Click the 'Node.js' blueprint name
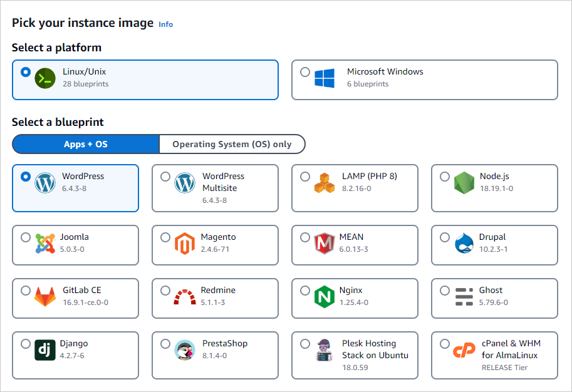572x392 pixels. tap(494, 176)
